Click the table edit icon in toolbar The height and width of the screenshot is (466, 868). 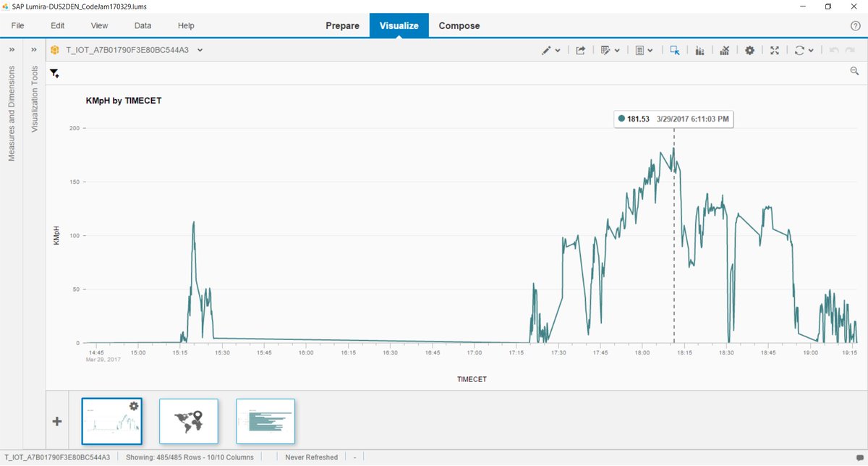[606, 51]
